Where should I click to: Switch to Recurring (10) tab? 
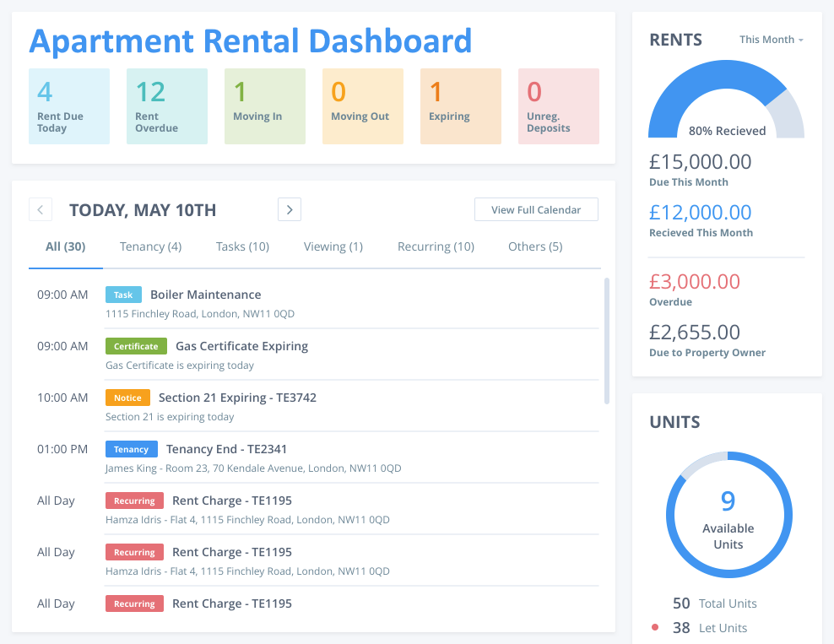coord(436,246)
